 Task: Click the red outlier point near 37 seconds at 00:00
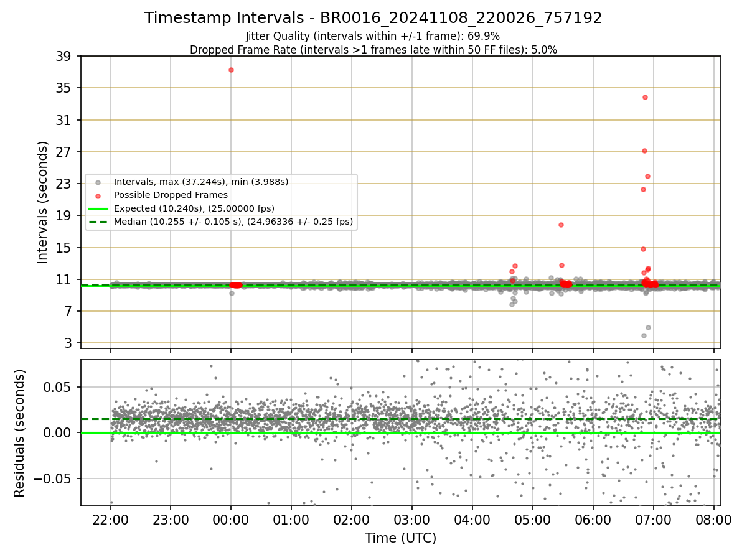tap(231, 70)
